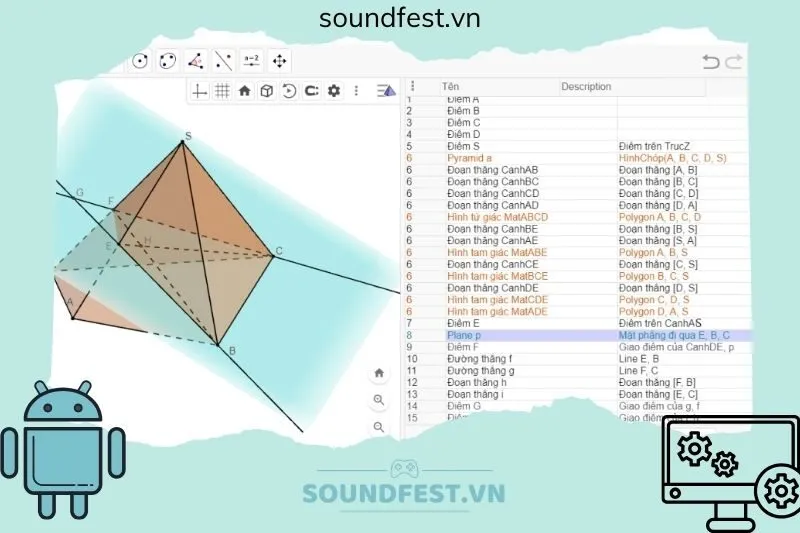Toggle the grid display in style bar

(x=222, y=91)
